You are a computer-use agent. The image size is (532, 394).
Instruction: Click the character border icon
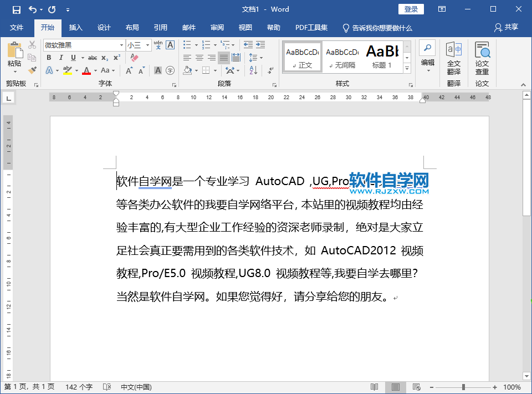pyautogui.click(x=170, y=45)
